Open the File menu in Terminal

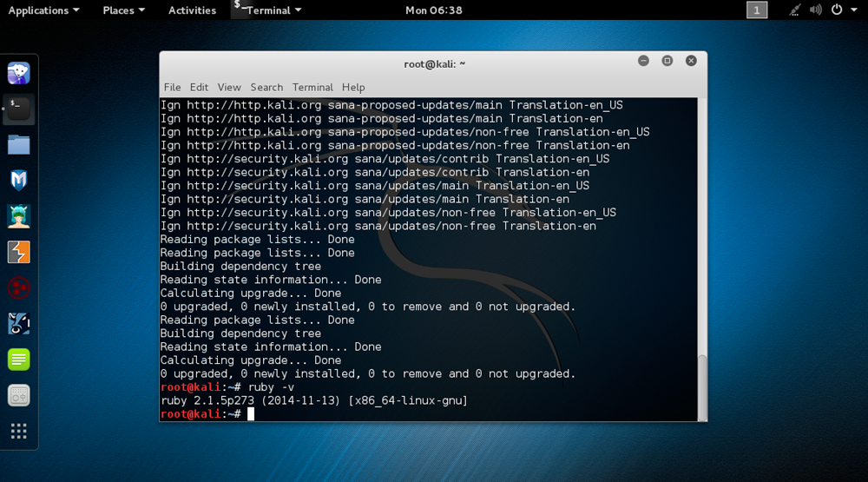tap(172, 87)
